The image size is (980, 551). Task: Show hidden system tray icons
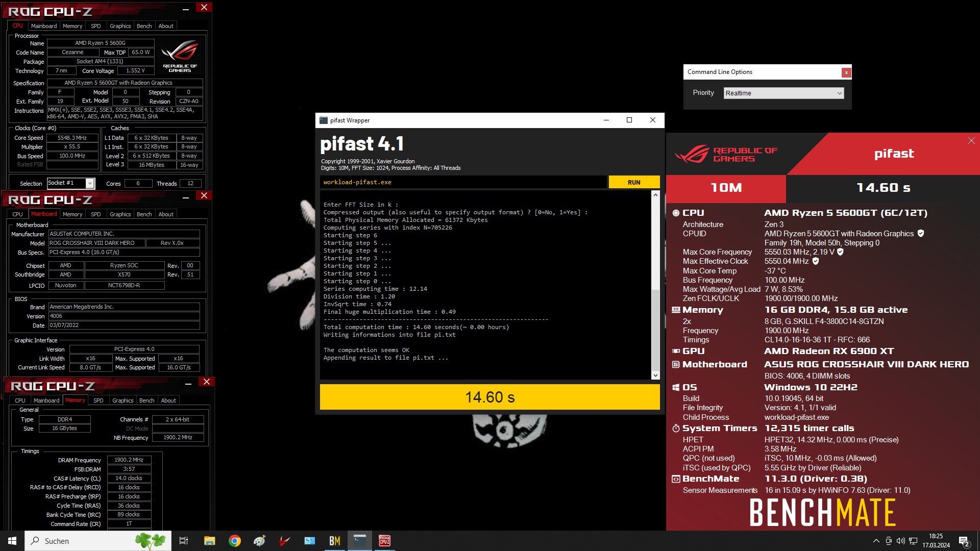[x=876, y=541]
